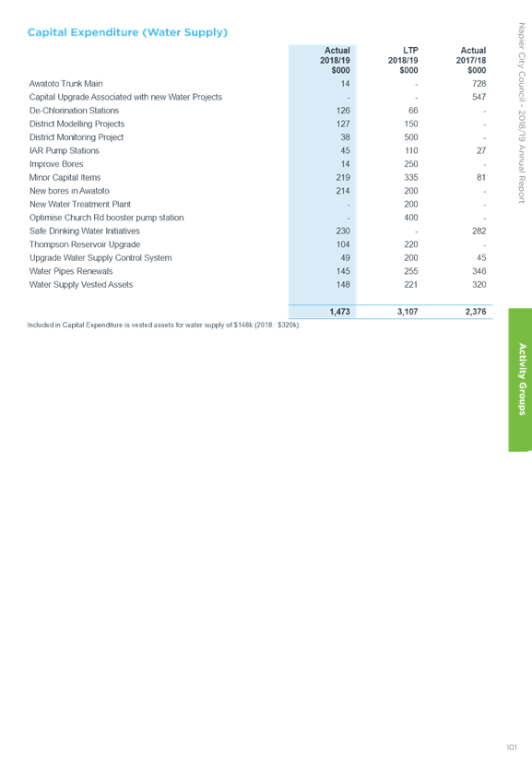Image resolution: width=532 pixels, height=759 pixels.
Task: Click the vested assets footnote text
Action: pos(164,326)
